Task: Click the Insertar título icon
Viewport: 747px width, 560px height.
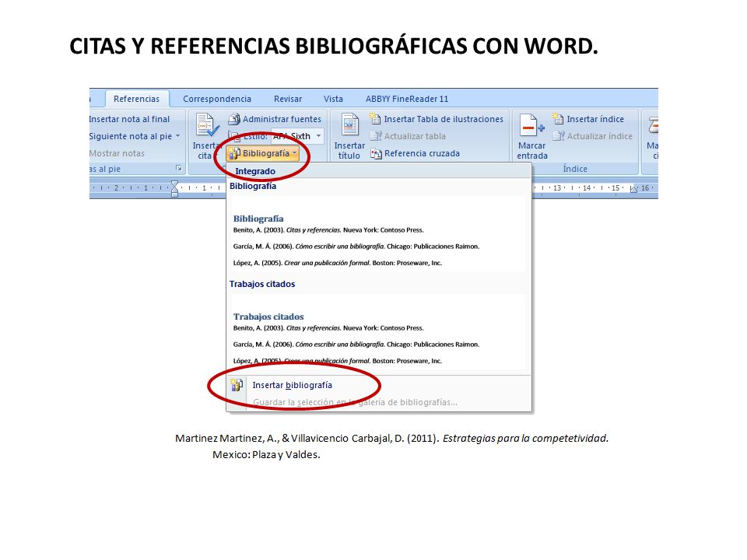Action: (349, 126)
